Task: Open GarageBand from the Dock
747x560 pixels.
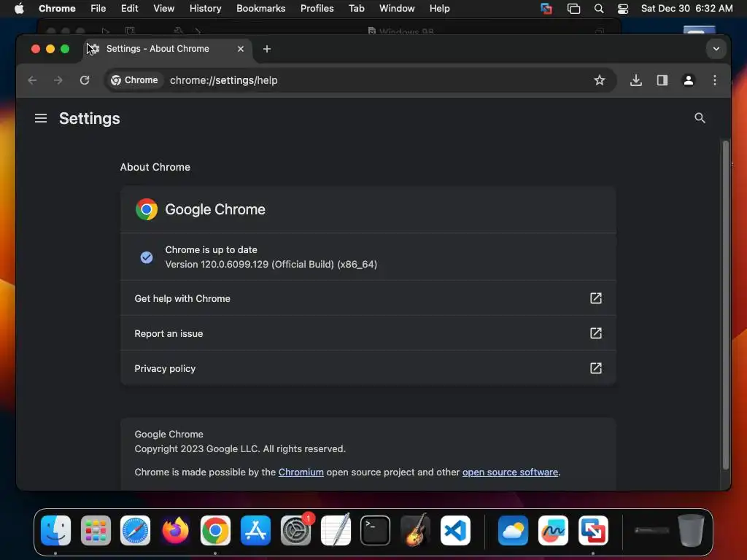Action: (x=415, y=530)
